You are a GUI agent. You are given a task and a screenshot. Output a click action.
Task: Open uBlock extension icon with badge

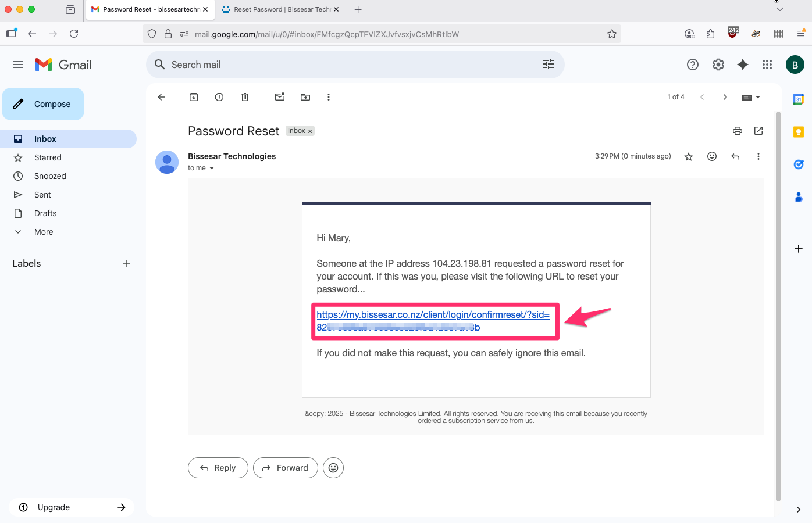click(x=733, y=33)
